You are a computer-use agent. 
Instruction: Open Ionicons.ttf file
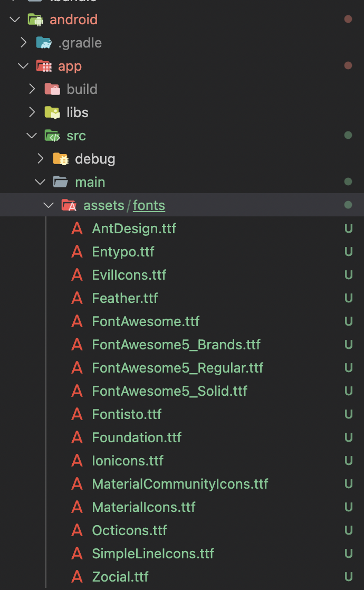pos(128,461)
